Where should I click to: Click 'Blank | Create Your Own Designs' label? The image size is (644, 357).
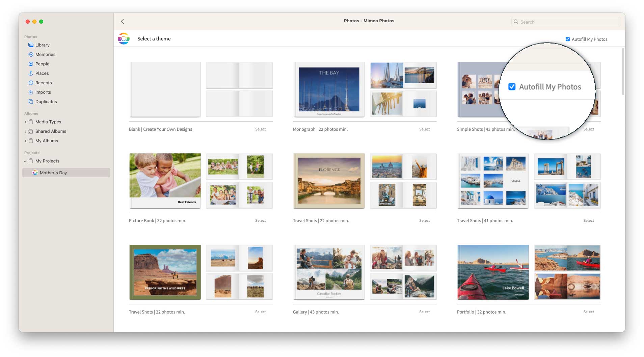160,129
